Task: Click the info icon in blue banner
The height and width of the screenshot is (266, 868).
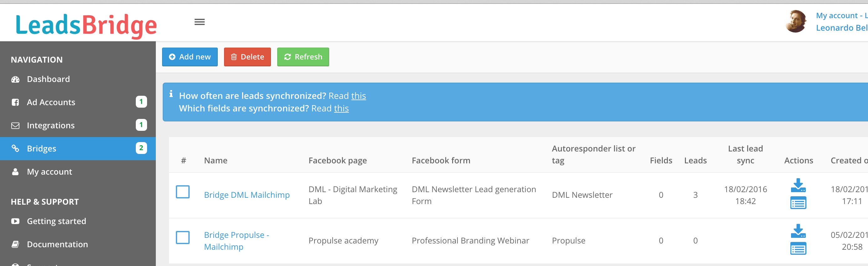Action: click(171, 94)
